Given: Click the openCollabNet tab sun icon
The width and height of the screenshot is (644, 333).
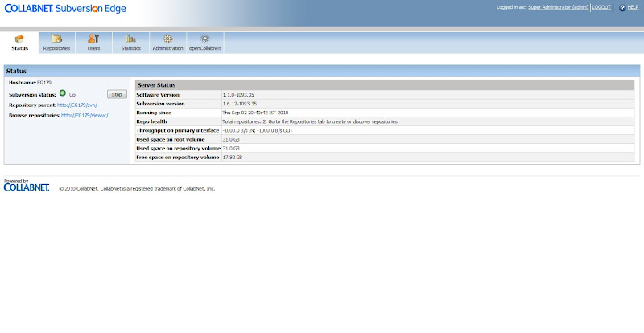Looking at the screenshot, I should (x=204, y=39).
